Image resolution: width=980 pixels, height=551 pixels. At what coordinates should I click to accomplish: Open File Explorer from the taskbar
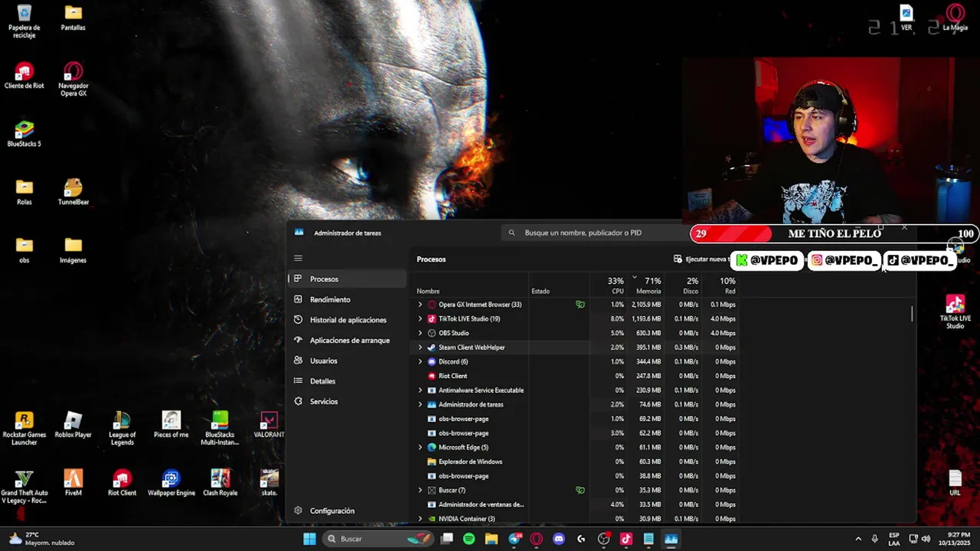click(x=492, y=539)
